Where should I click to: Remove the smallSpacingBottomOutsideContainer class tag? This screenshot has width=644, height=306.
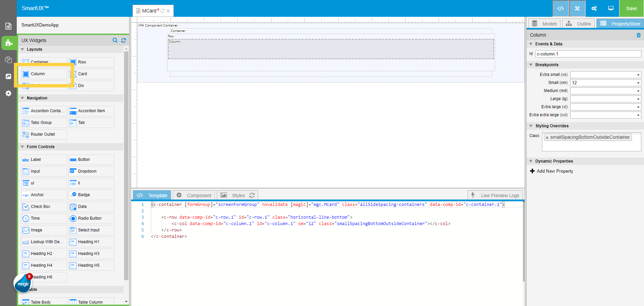point(547,137)
